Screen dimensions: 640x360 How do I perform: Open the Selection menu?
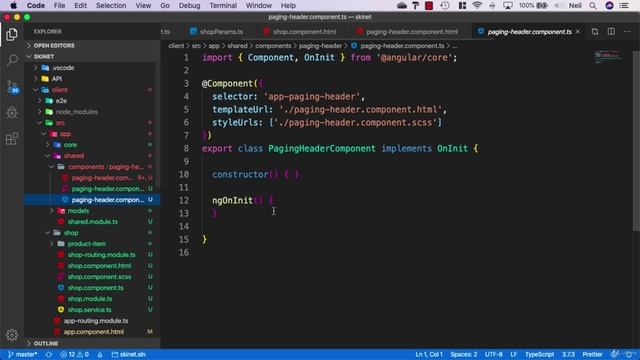pyautogui.click(x=111, y=6)
